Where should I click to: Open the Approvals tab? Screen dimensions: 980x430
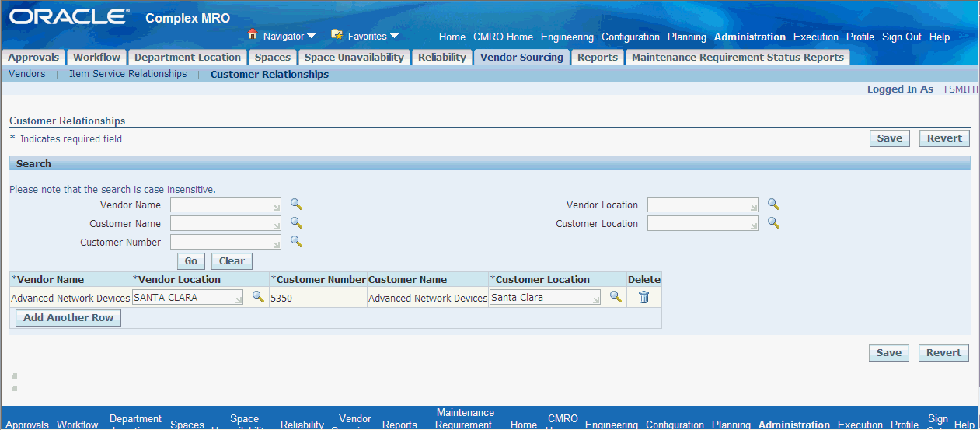(x=33, y=57)
